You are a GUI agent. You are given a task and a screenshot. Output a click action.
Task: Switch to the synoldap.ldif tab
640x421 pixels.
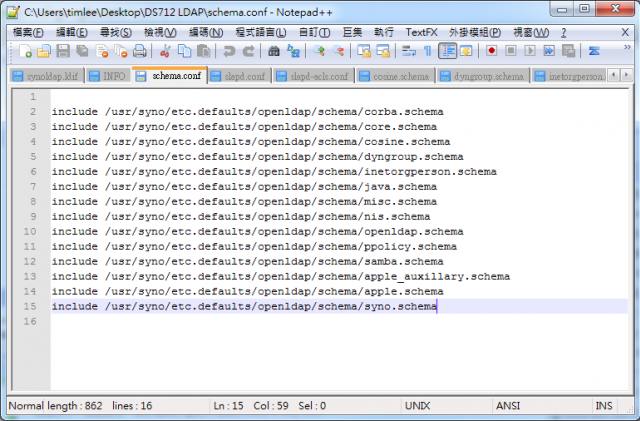(47, 76)
